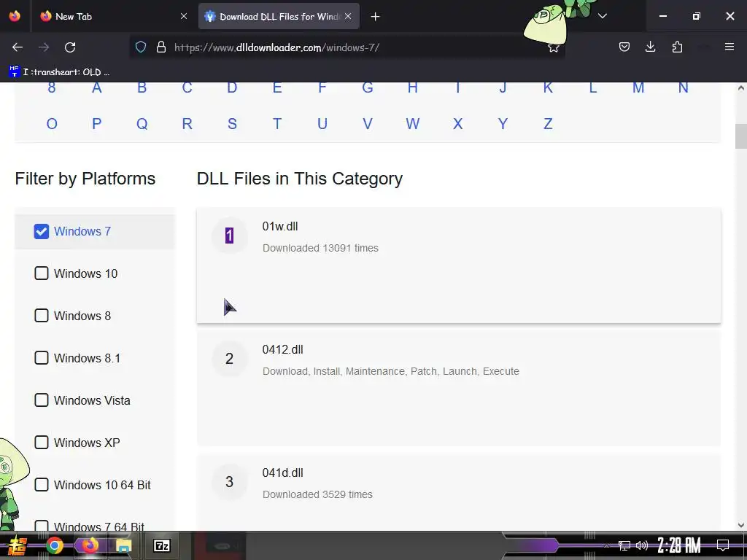Viewport: 747px width, 560px height.
Task: Save page to Pocket
Action: (624, 47)
